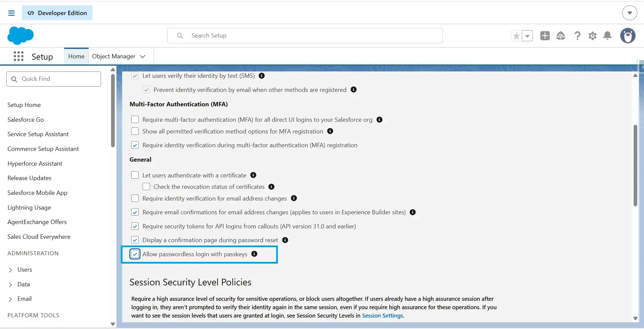
Task: Open AgentExchange Offers
Action: coord(37,222)
